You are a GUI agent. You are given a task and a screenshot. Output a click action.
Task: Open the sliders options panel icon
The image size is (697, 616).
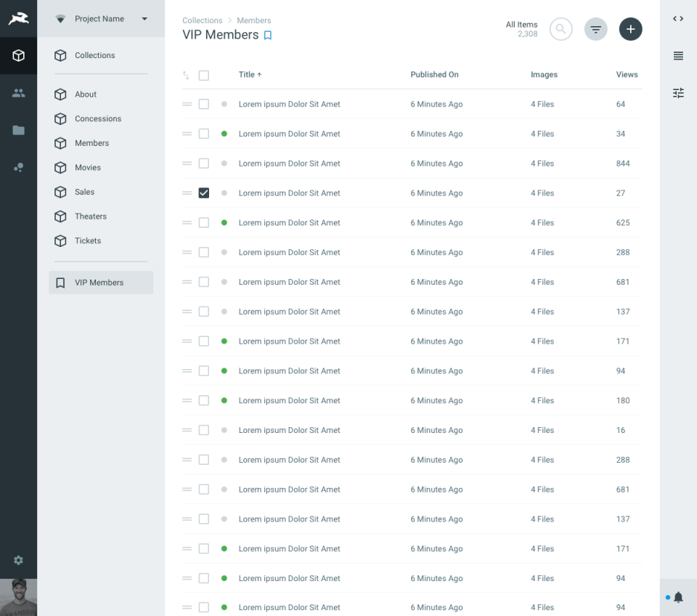(678, 93)
